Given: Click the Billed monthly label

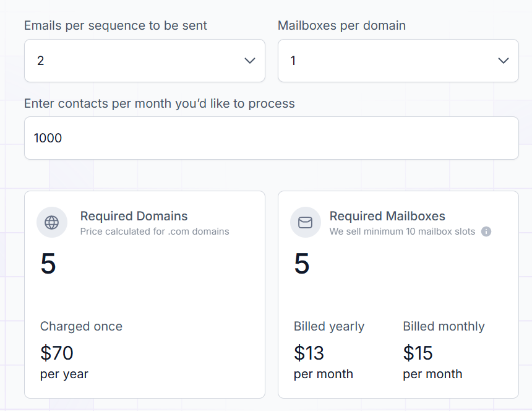Looking at the screenshot, I should (444, 326).
